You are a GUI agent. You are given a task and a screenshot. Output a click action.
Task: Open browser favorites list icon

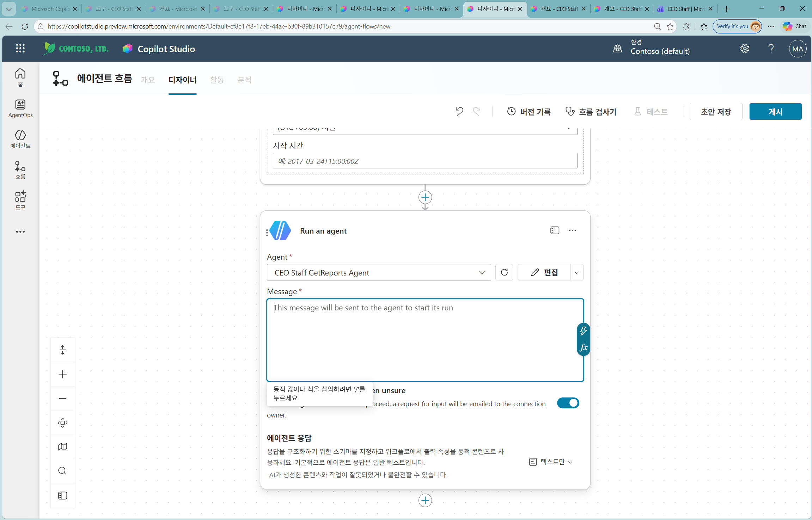coord(704,26)
